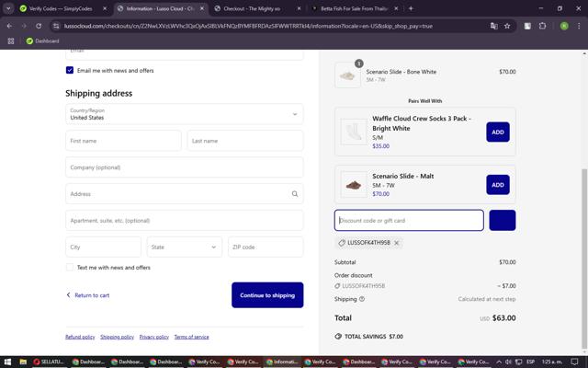Open the notification center icon
This screenshot has width=588, height=368.
574,362
